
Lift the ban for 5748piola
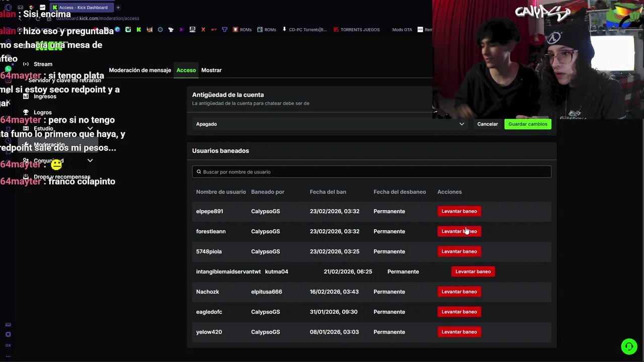pos(459,251)
